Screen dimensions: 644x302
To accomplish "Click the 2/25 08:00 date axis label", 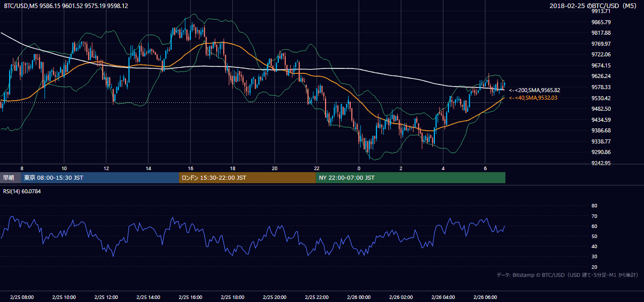I will [x=22, y=297].
